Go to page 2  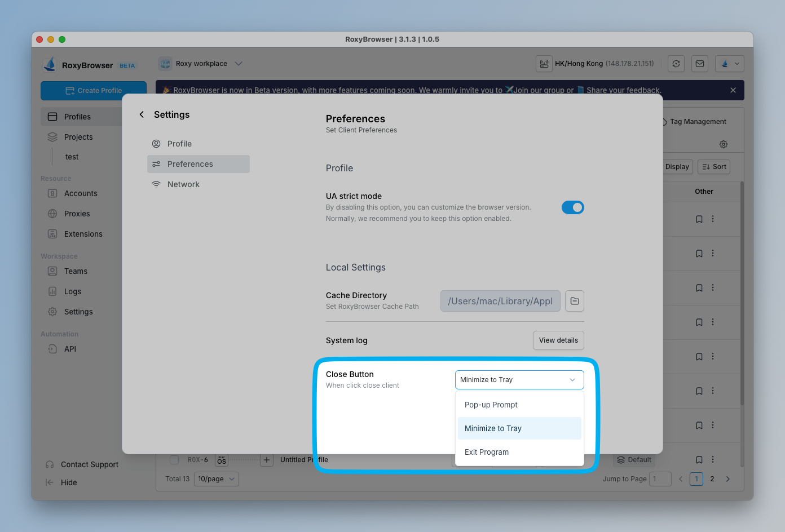pos(712,479)
